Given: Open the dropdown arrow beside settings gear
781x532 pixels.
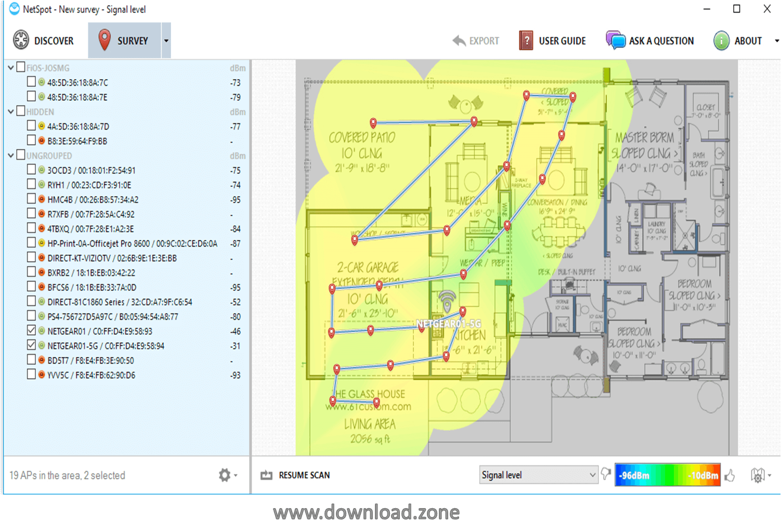Looking at the screenshot, I should coord(236,475).
